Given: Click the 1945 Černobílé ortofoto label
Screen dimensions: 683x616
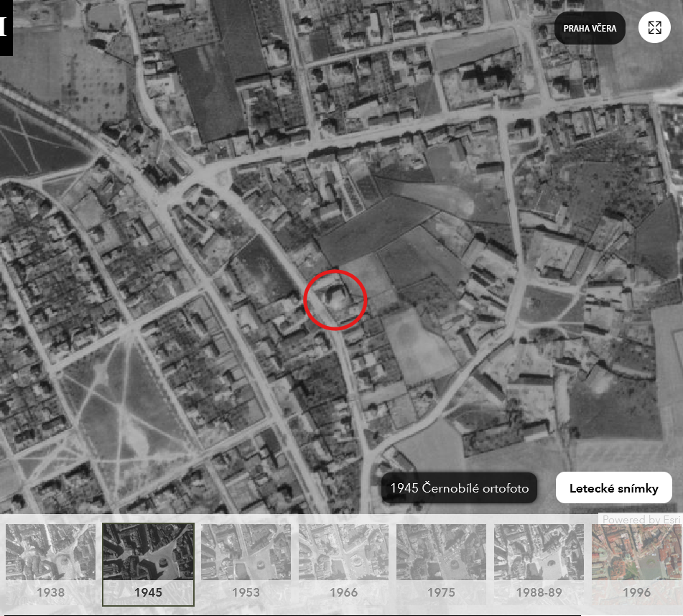Looking at the screenshot, I should tap(459, 488).
